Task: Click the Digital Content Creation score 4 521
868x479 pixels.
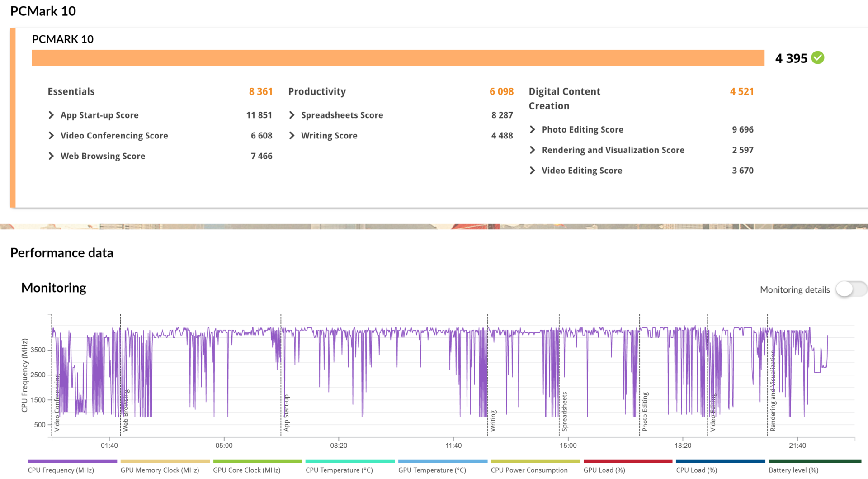Action: click(742, 91)
